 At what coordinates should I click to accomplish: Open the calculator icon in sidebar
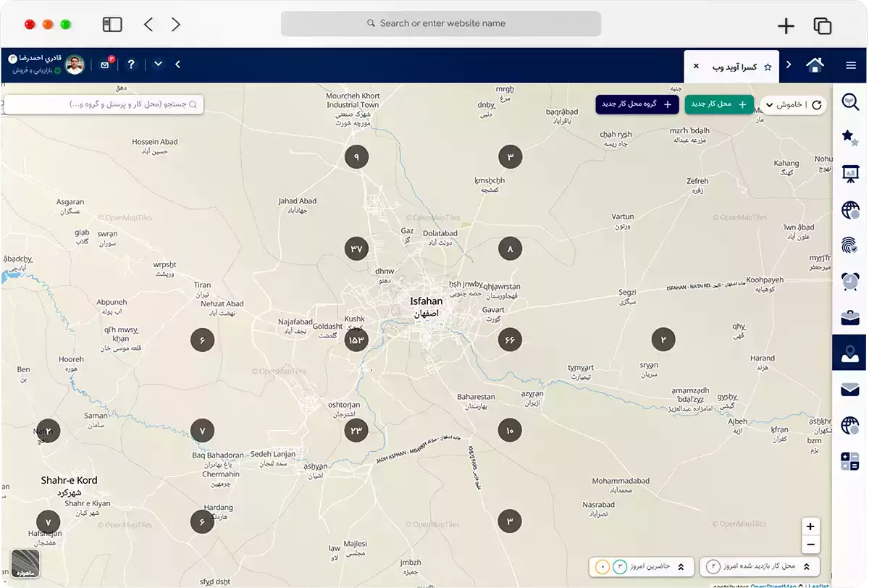(x=849, y=461)
